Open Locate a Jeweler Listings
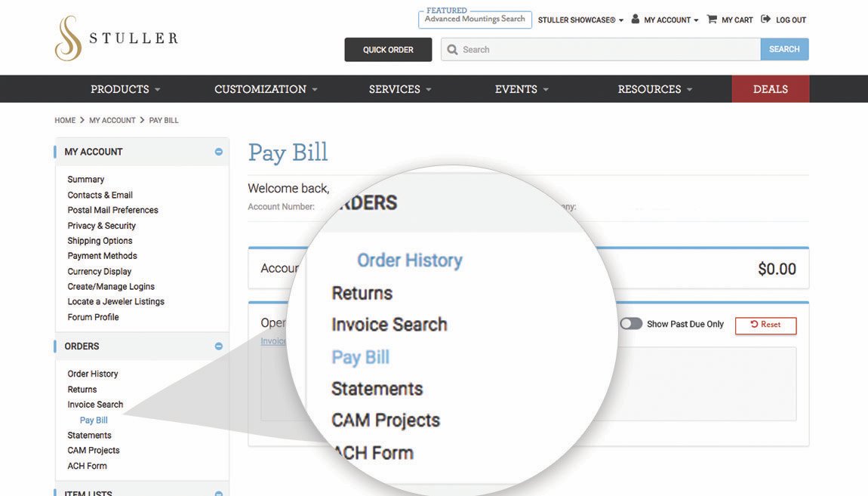868x496 pixels. tap(115, 302)
